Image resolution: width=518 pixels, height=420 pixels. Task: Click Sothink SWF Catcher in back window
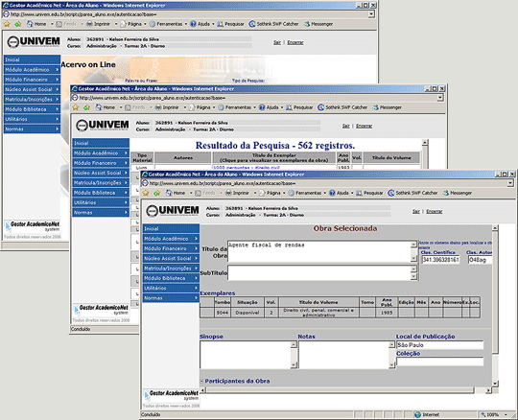[x=273, y=24]
